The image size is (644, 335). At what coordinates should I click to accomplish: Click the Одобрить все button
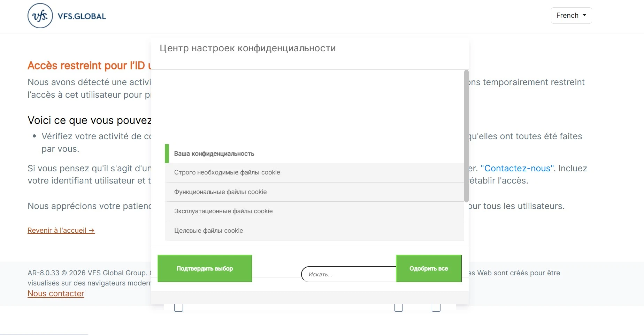tap(429, 268)
